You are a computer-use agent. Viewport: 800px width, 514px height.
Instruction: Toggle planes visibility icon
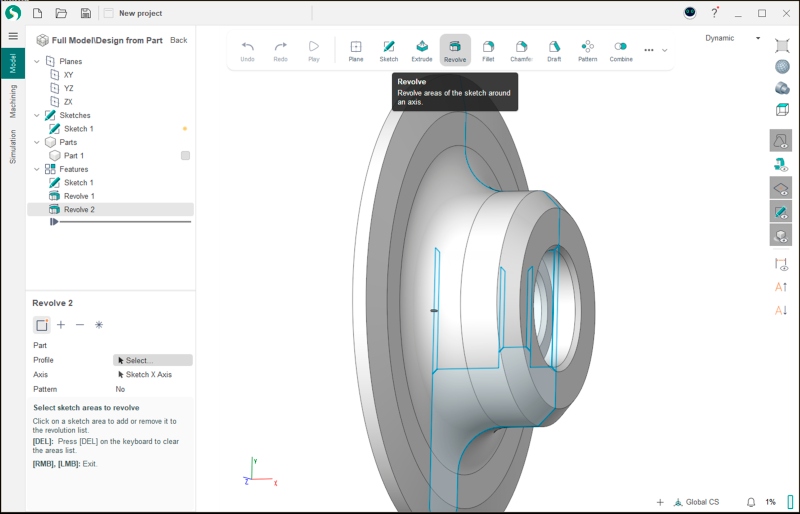(x=781, y=188)
